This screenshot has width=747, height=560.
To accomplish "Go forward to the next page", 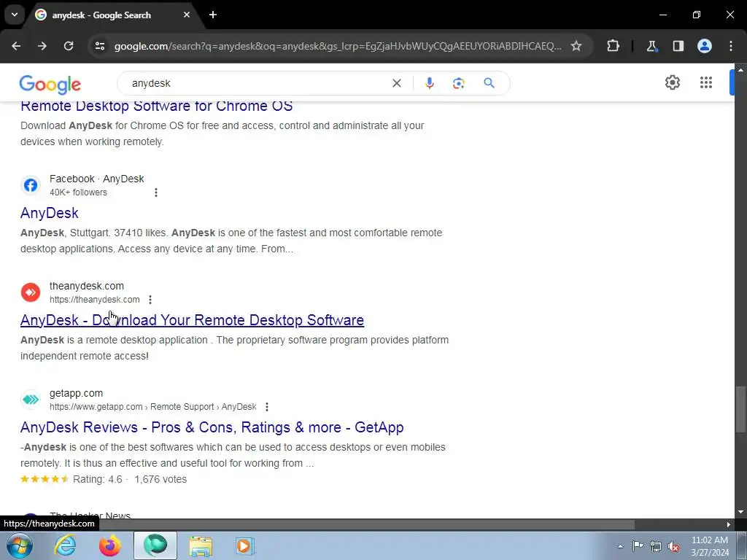I will click(42, 46).
